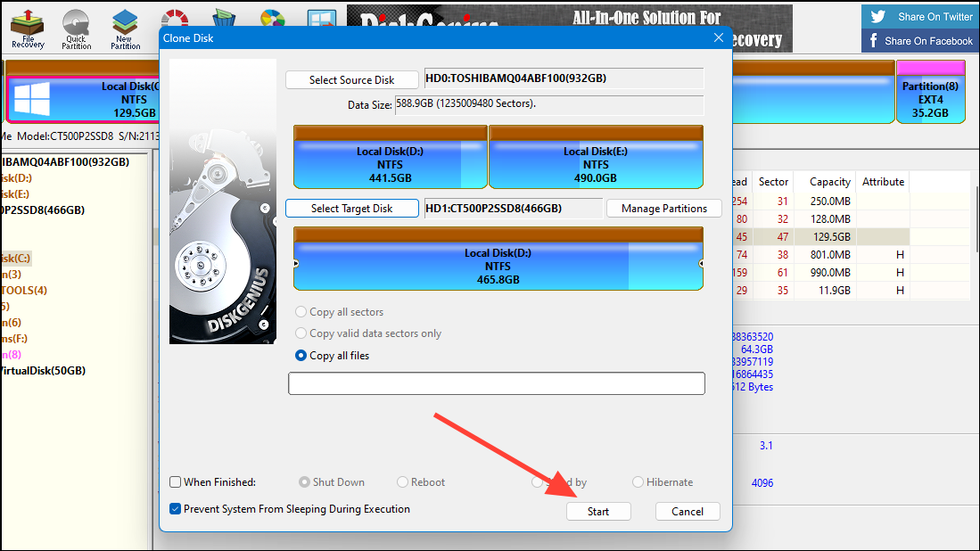Screen dimensions: 980x551
Task: Select source partition Local Disk(E:) 490.0GB
Action: point(596,157)
